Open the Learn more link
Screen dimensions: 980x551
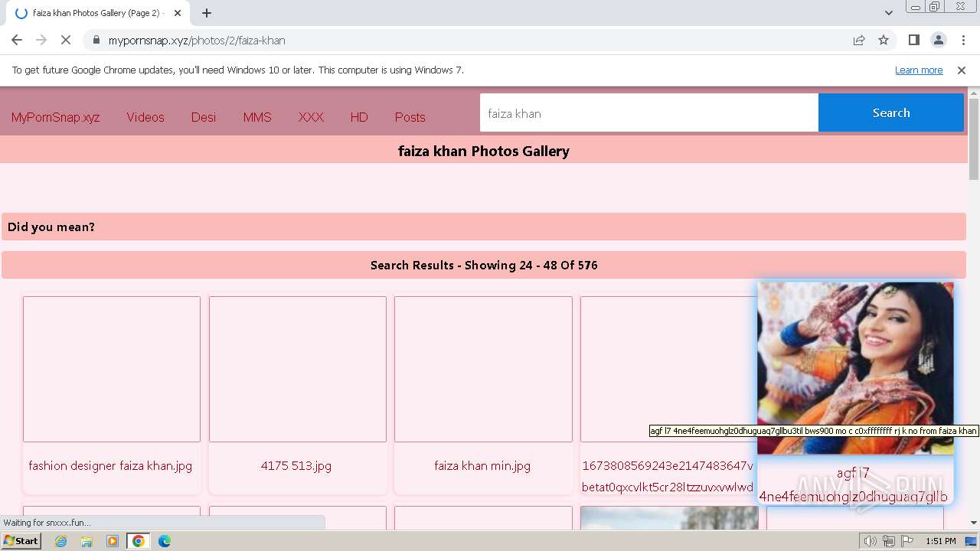point(919,70)
